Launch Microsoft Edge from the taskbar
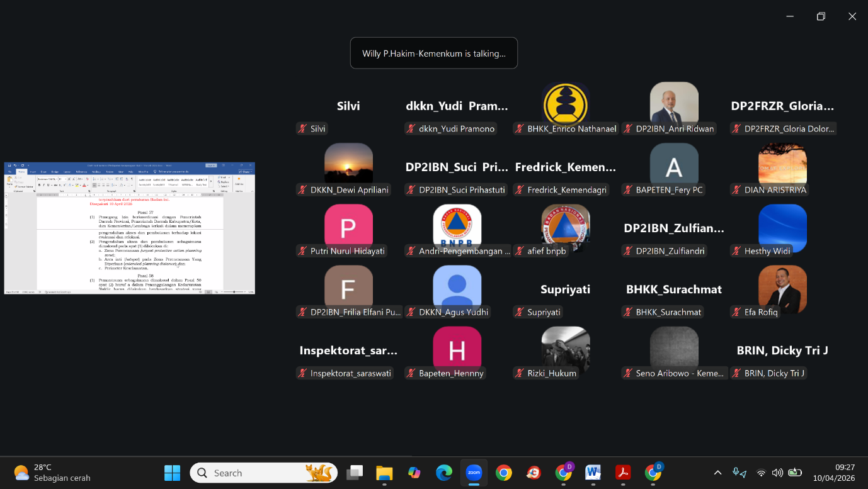Viewport: 868px width, 489px height. [444, 473]
